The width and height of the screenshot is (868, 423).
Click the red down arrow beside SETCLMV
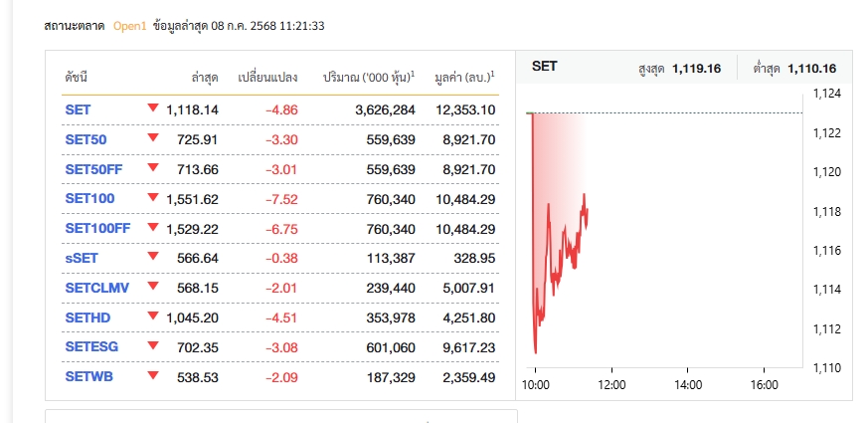[153, 287]
